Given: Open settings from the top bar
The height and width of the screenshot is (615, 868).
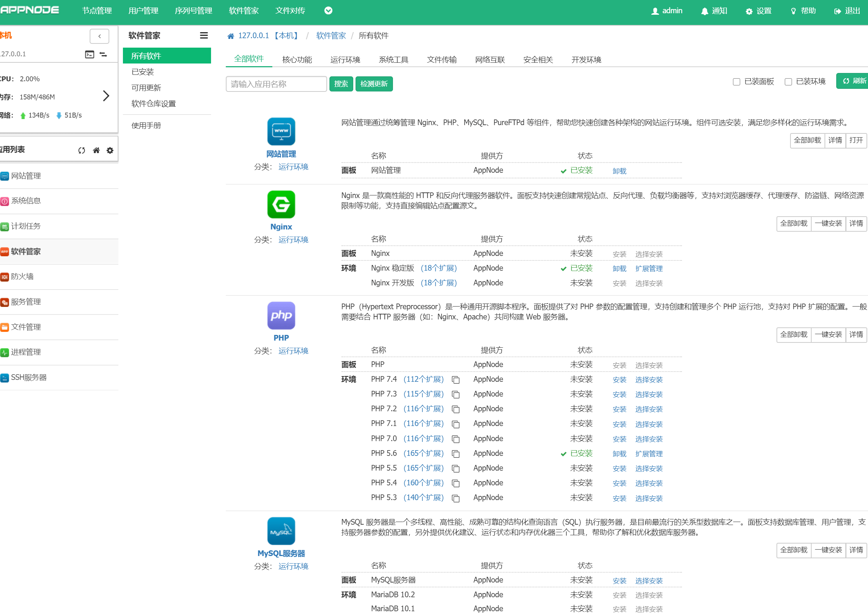Looking at the screenshot, I should [x=758, y=11].
